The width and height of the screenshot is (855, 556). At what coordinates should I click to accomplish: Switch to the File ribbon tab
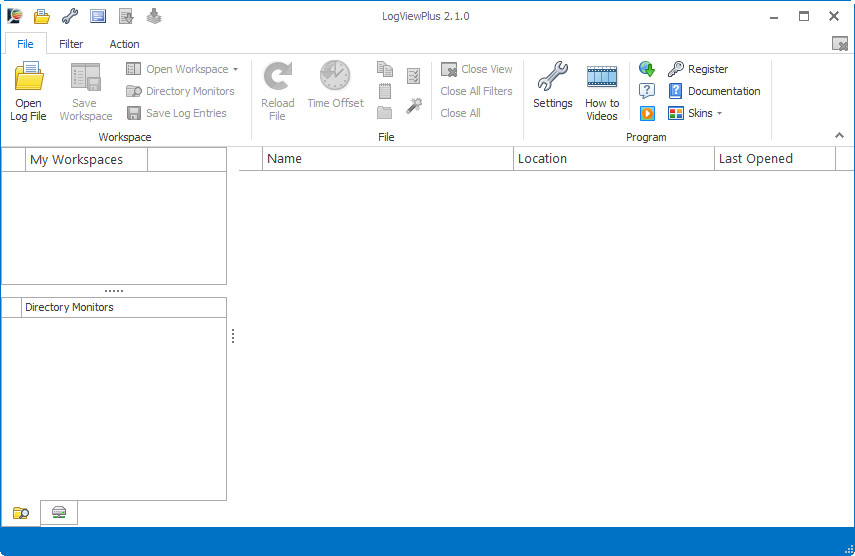tap(25, 44)
